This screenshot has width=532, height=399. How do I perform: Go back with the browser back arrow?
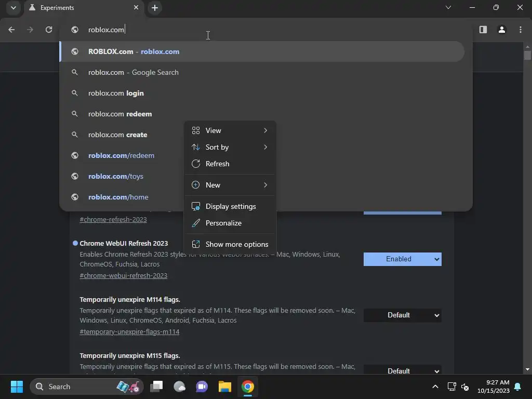(x=11, y=30)
